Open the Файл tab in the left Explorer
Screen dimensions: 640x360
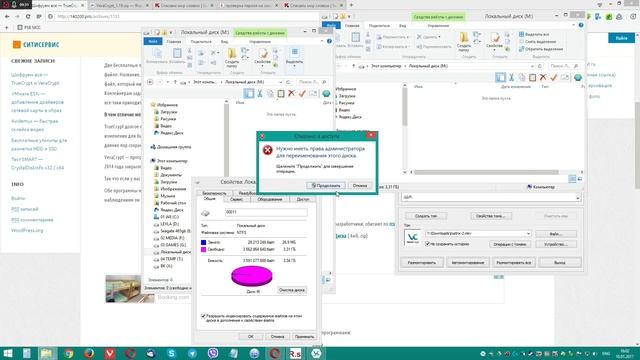point(153,41)
